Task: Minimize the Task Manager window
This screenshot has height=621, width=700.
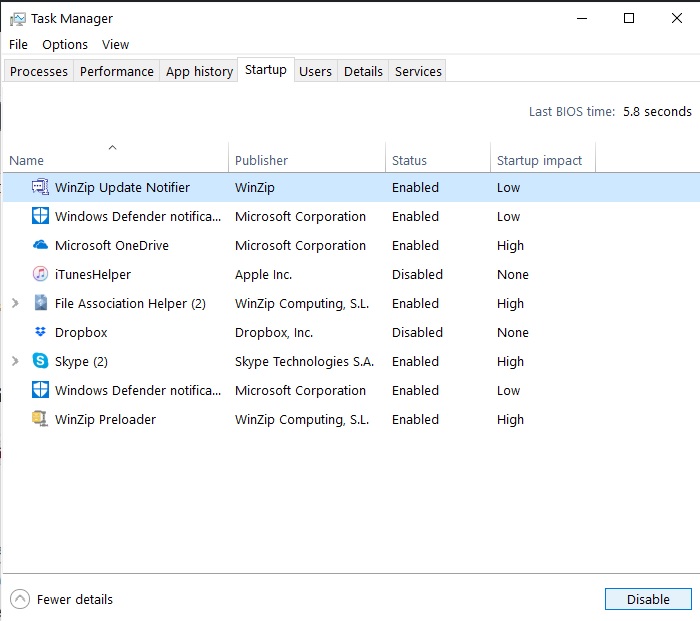Action: click(581, 18)
